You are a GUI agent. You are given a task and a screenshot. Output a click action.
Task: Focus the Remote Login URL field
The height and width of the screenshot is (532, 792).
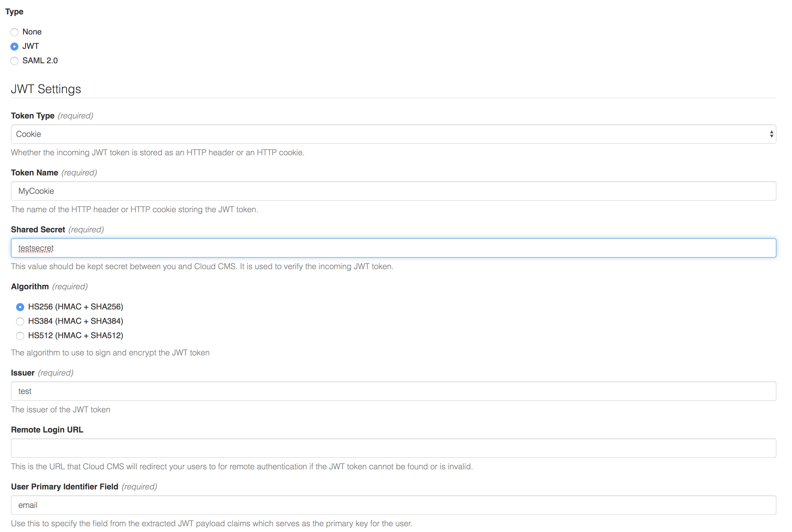[x=393, y=448]
